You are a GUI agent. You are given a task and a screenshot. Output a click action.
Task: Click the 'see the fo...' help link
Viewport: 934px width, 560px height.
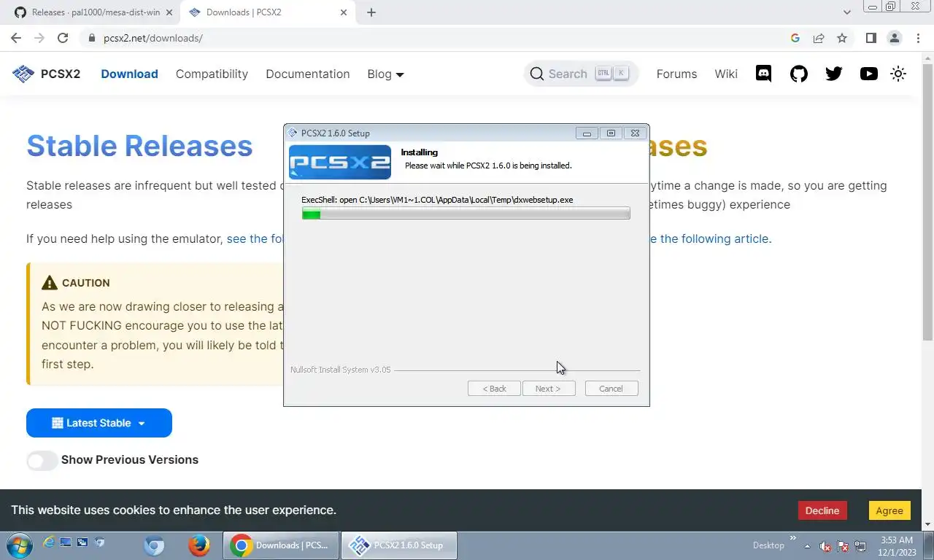(x=255, y=238)
